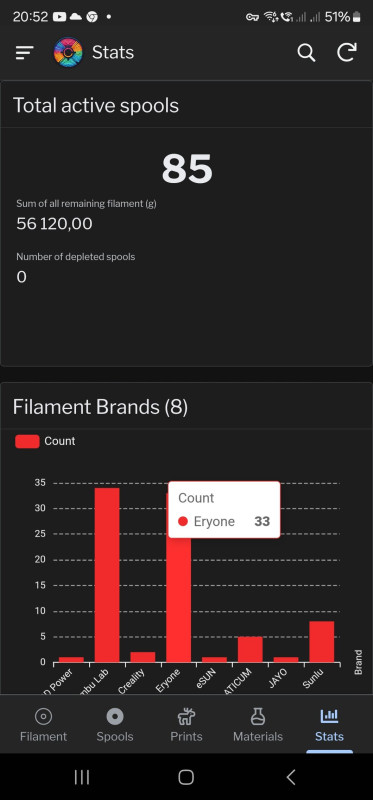Select the Bambu Lab bar
Viewport: 373px width, 800px height.
point(107,575)
